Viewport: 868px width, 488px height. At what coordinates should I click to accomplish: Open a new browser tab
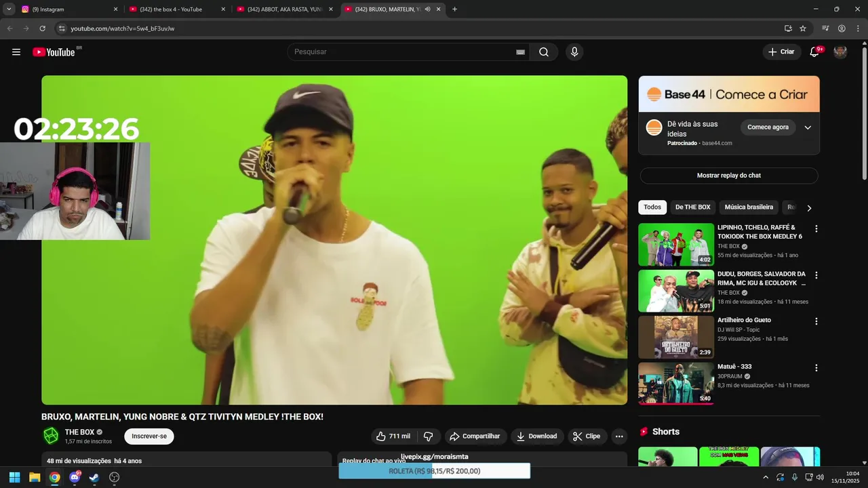[454, 9]
